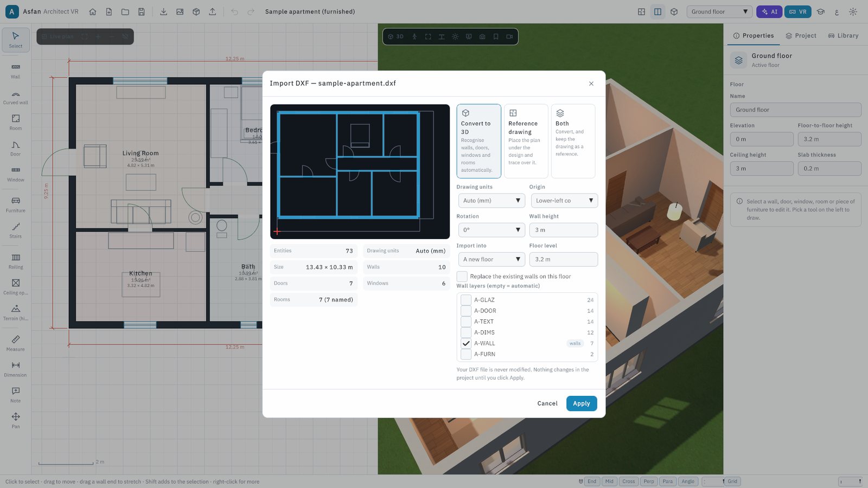Screen dimensions: 868x488
Task: Create a new file from top toolbar
Action: point(109,11)
